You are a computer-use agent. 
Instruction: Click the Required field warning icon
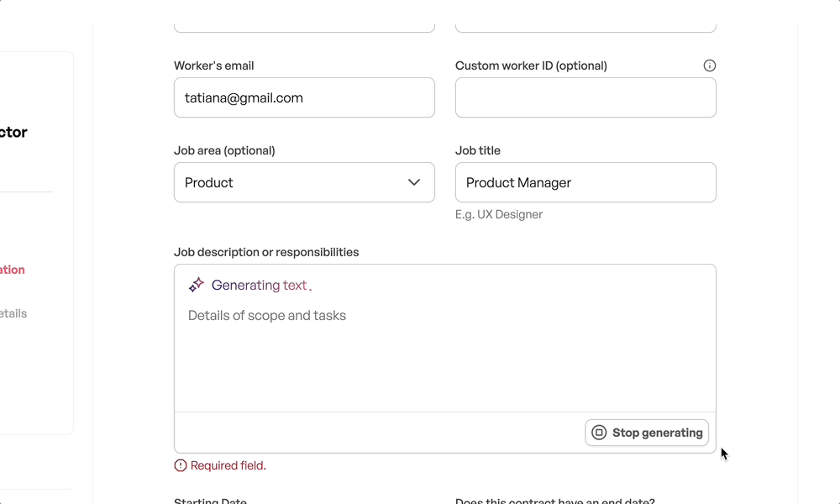(181, 465)
